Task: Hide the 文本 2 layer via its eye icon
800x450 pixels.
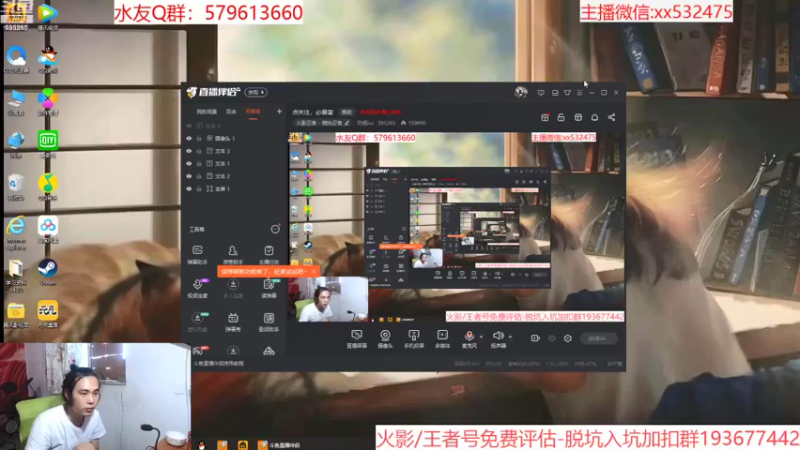Action: click(189, 176)
